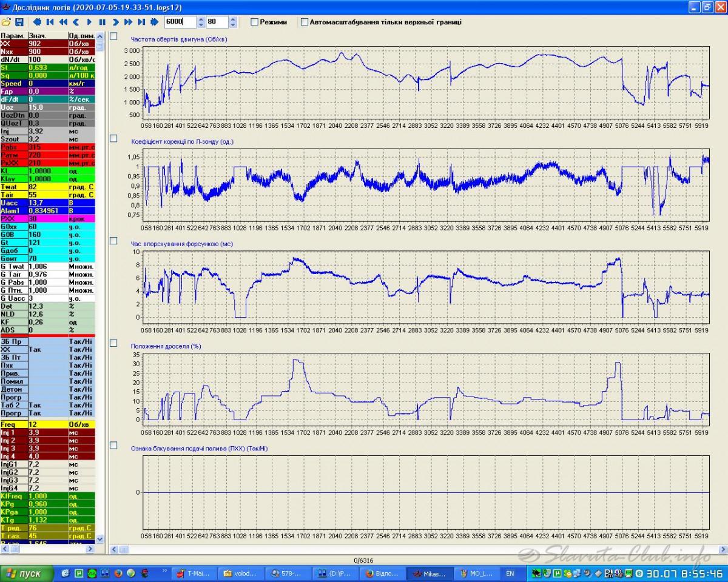Increase the 6000 value with the up spinner arrow
The width and height of the screenshot is (728, 582).
pyautogui.click(x=201, y=19)
